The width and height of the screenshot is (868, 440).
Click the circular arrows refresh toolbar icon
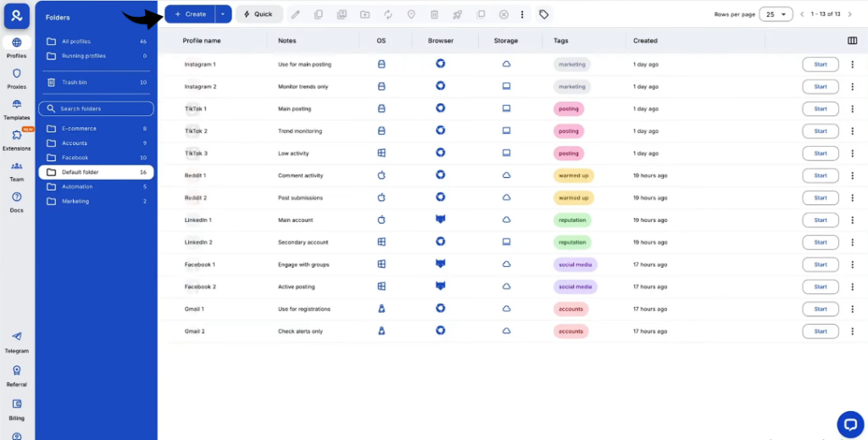tap(388, 14)
